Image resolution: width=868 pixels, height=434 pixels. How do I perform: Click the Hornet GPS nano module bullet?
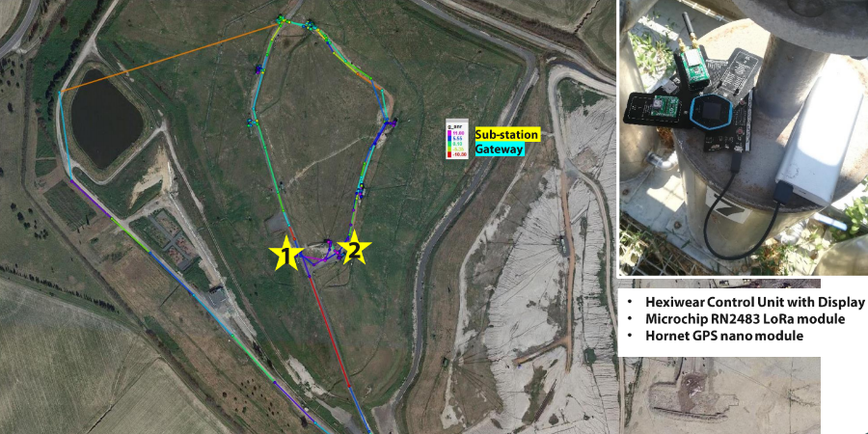(717, 336)
